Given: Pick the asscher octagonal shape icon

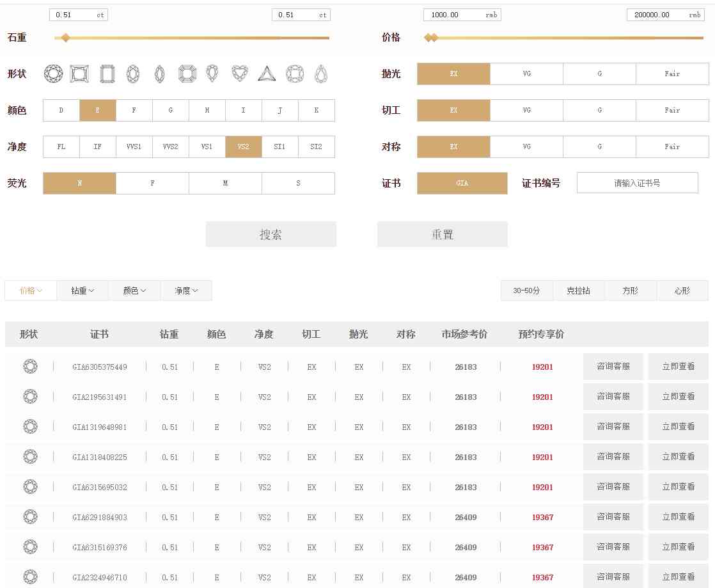Looking at the screenshot, I should [x=187, y=74].
